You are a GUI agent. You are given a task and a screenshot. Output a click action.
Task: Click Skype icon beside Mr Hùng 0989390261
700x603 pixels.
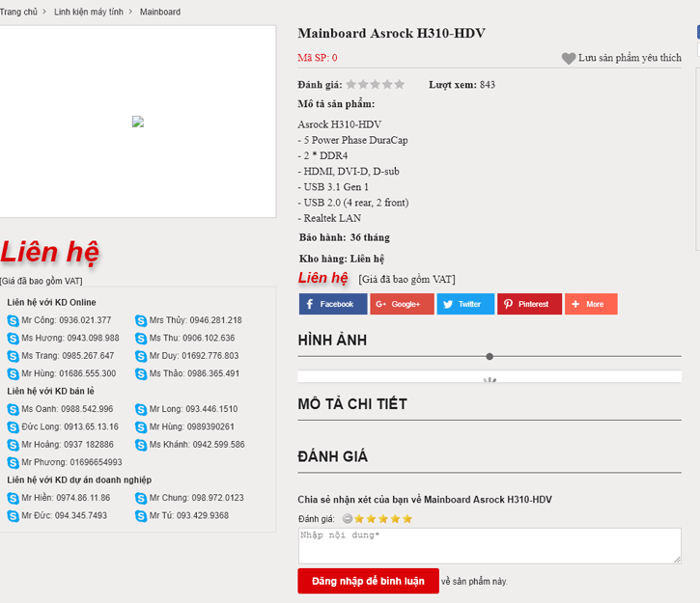tap(141, 426)
